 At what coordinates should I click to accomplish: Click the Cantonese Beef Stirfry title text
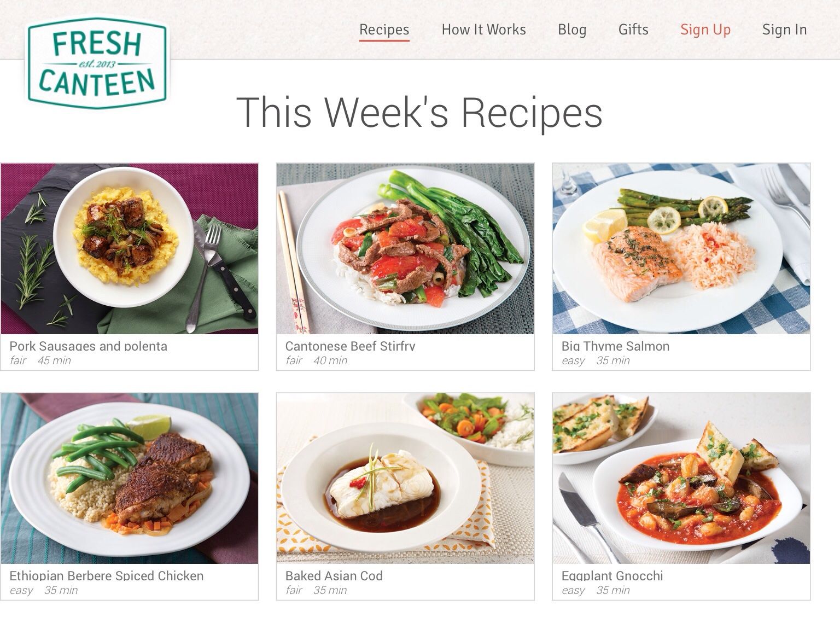[350, 346]
